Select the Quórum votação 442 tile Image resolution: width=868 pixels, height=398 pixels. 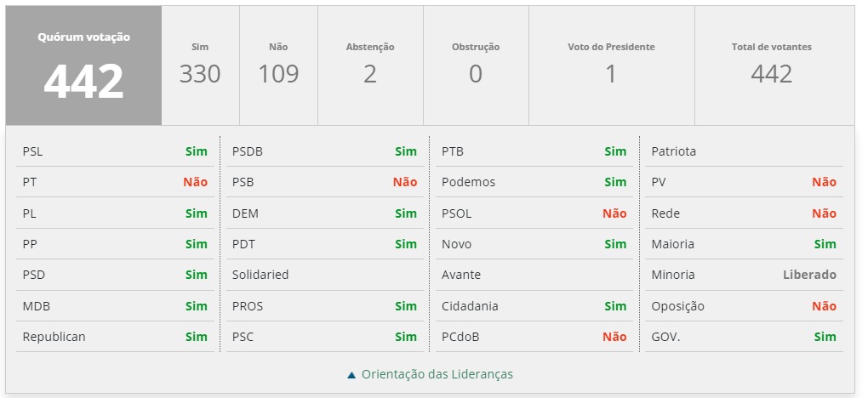pyautogui.click(x=83, y=66)
